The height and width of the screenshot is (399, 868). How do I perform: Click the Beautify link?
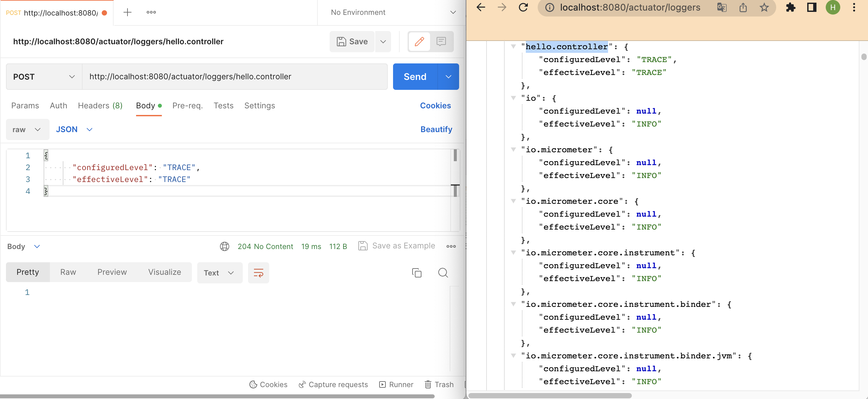coord(436,129)
